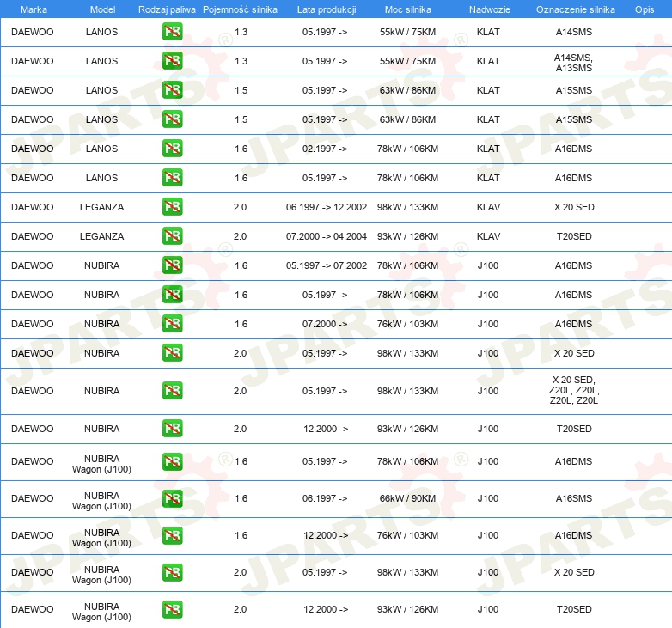Select 'T20SED' engine code in NUBIRA Wagon row

pyautogui.click(x=574, y=609)
